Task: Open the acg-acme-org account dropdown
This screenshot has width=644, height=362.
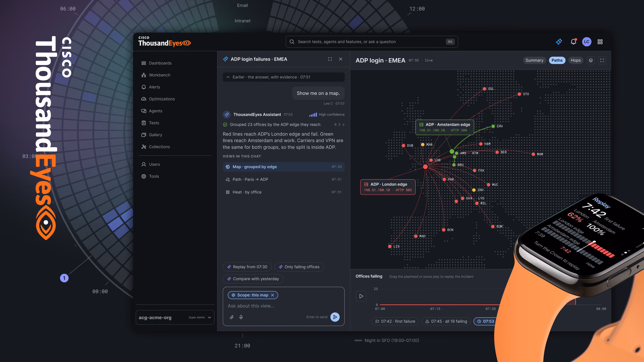Action: coord(175,317)
